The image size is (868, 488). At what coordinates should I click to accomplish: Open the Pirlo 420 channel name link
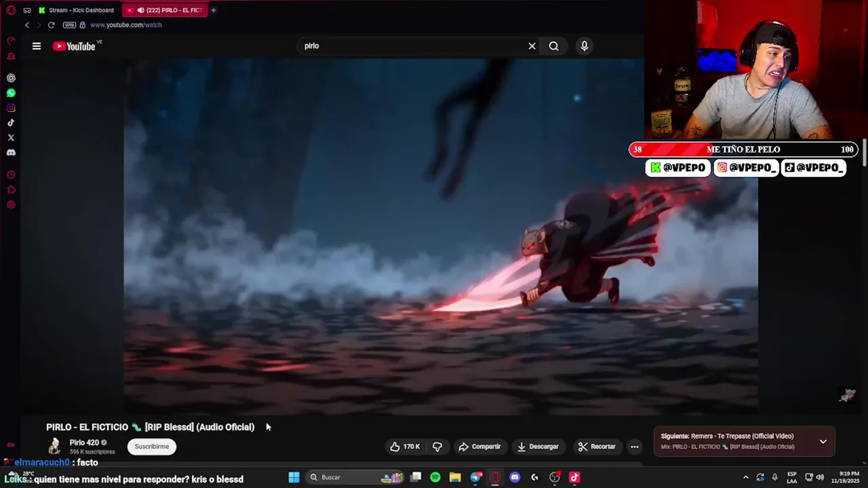click(84, 443)
